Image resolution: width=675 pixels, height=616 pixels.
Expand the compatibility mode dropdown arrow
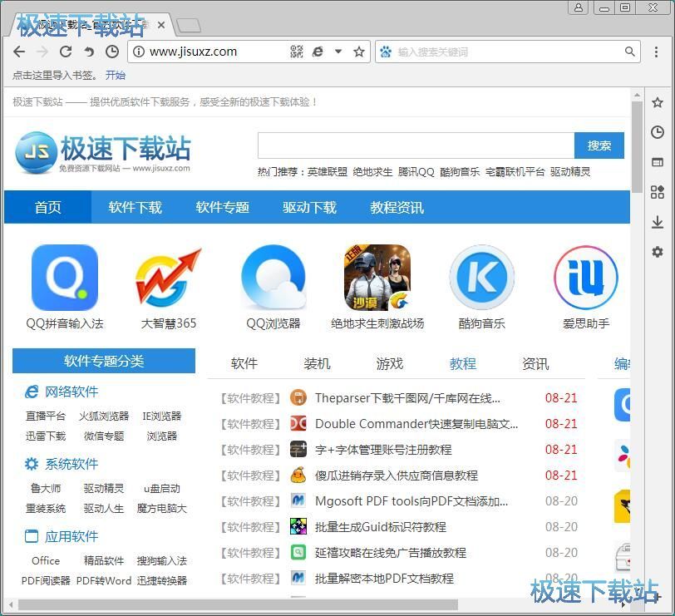pos(337,52)
